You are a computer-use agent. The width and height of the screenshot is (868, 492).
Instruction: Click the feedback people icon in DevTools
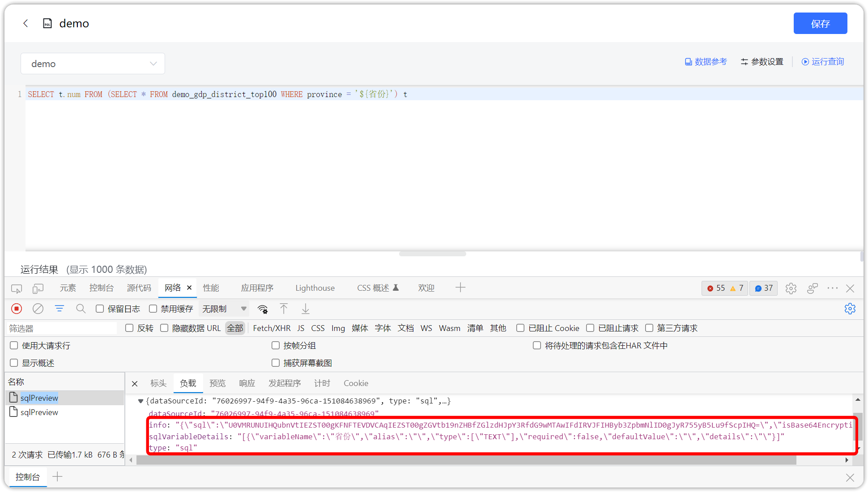[x=813, y=288]
